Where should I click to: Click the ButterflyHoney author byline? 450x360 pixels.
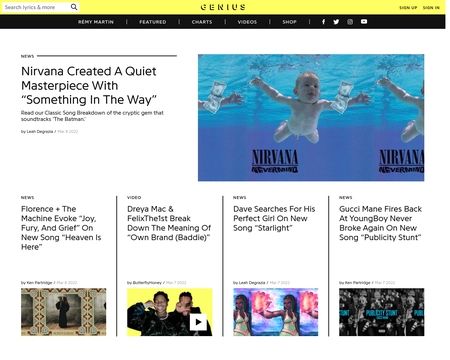coord(144,283)
